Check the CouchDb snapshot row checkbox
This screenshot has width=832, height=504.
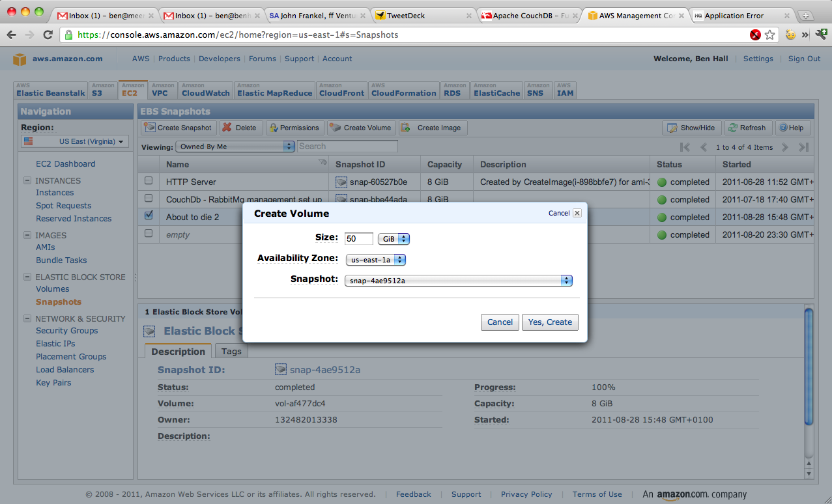(x=149, y=198)
